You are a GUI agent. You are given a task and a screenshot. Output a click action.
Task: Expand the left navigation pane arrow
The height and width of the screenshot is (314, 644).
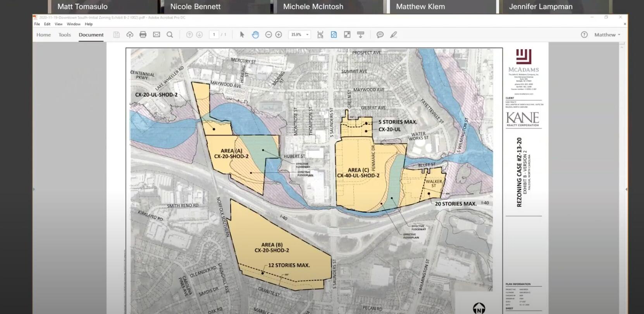point(34,189)
